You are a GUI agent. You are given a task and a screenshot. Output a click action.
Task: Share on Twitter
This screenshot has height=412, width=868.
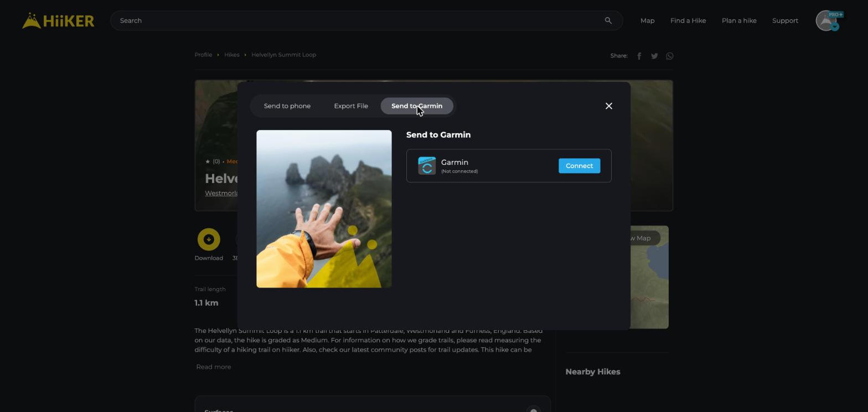pos(654,56)
